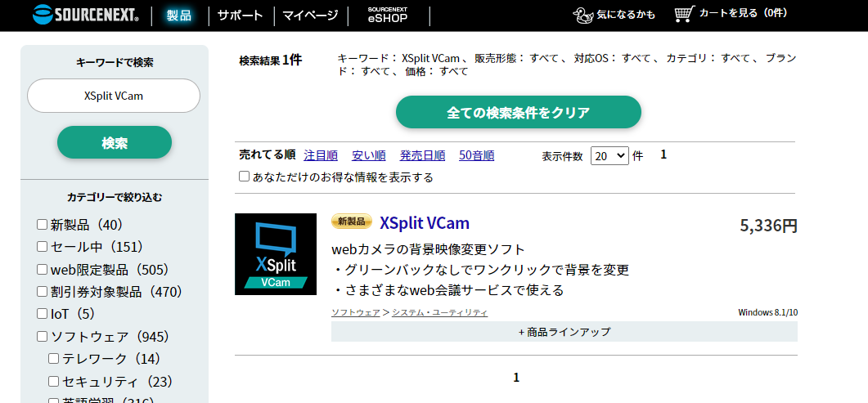Click Windows 8.1/10 OS label
This screenshot has height=403, width=868.
pos(768,313)
